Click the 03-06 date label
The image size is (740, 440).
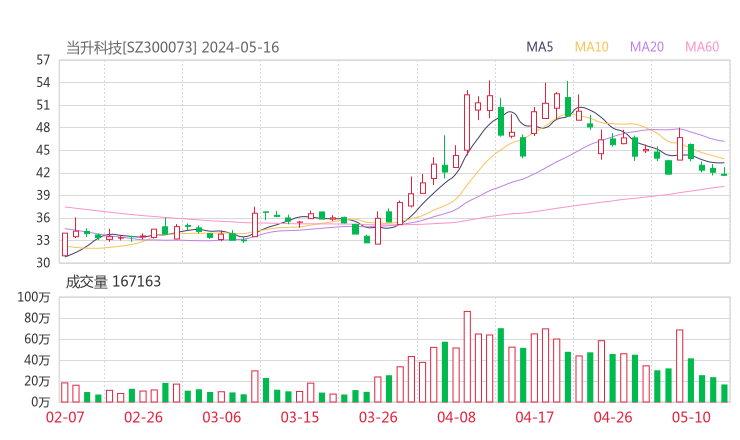point(221,417)
